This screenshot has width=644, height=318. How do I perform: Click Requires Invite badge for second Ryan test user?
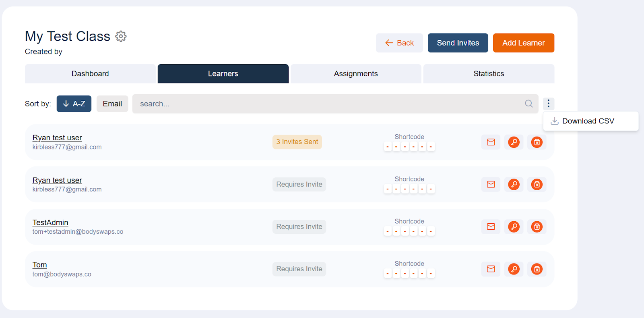299,184
